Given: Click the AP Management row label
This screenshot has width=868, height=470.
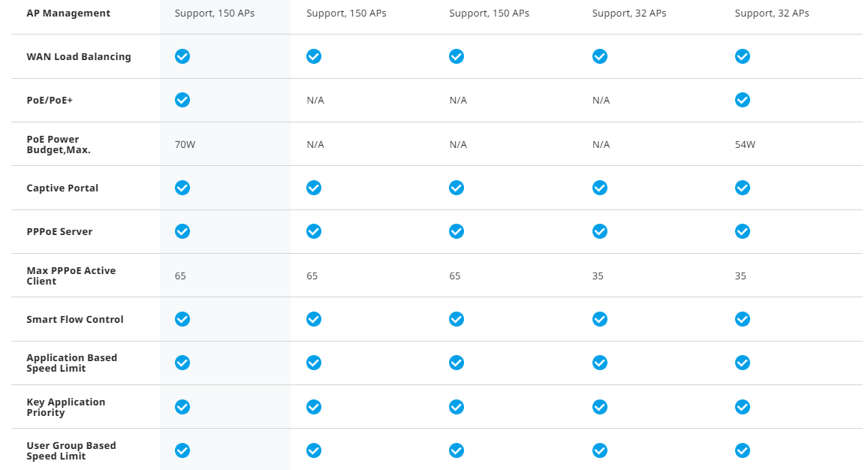Looking at the screenshot, I should 68,13.
